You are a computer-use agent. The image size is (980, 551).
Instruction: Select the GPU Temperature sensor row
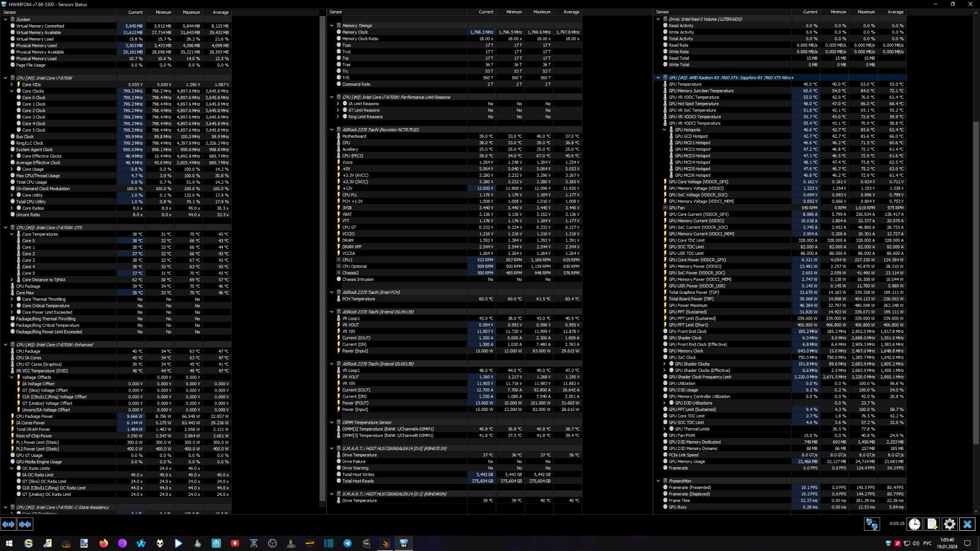click(685, 84)
